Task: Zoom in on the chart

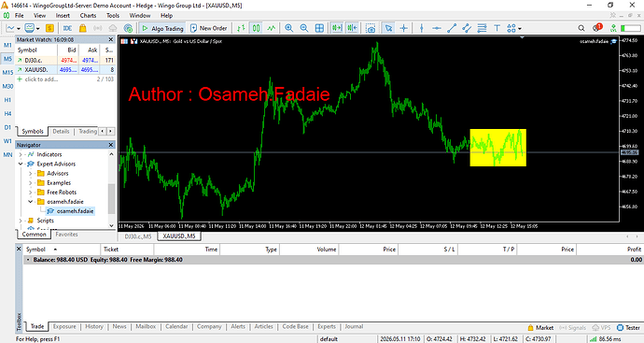Action: click(289, 28)
